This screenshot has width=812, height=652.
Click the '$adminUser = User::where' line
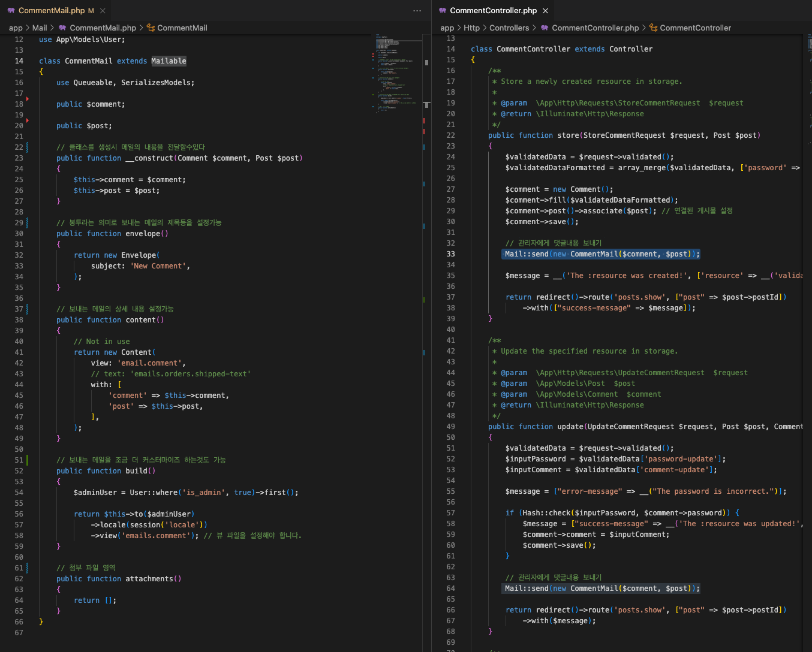point(186,493)
